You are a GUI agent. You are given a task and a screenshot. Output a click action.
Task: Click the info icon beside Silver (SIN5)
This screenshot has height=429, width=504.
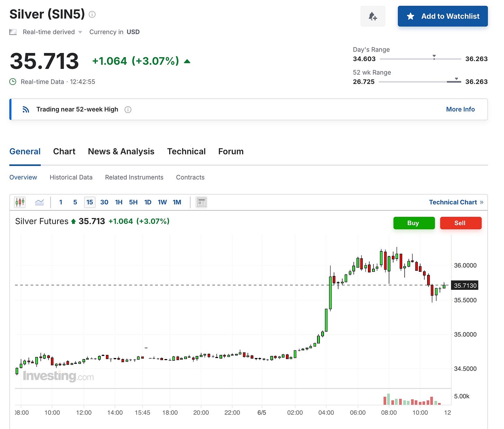pyautogui.click(x=92, y=14)
